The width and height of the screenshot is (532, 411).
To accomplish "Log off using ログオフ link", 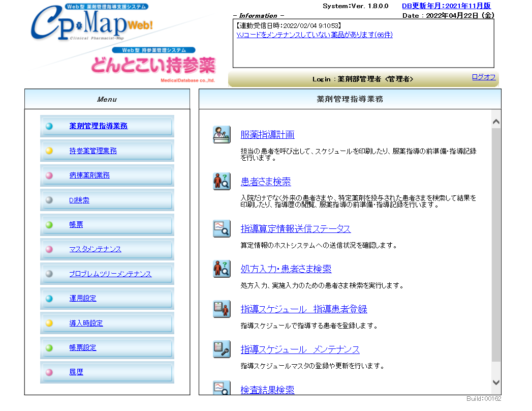I will [483, 77].
